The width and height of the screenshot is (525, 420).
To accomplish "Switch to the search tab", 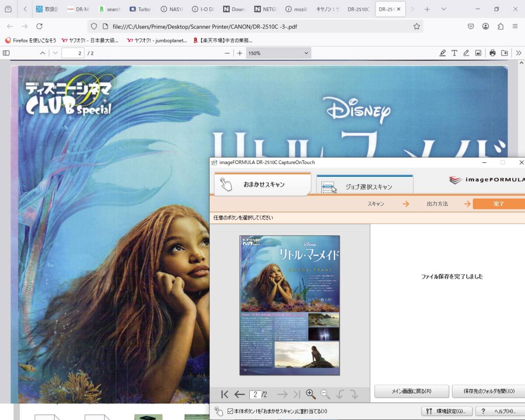I will click(109, 9).
